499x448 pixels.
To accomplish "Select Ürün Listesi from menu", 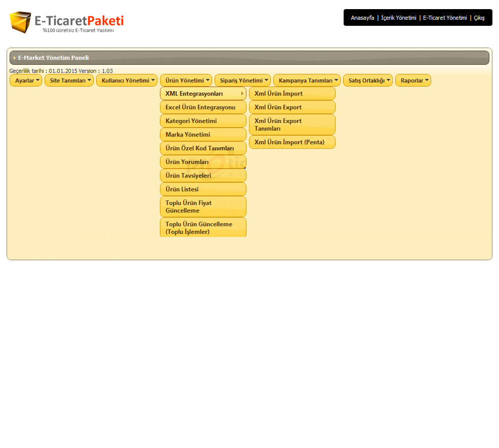I will (202, 189).
